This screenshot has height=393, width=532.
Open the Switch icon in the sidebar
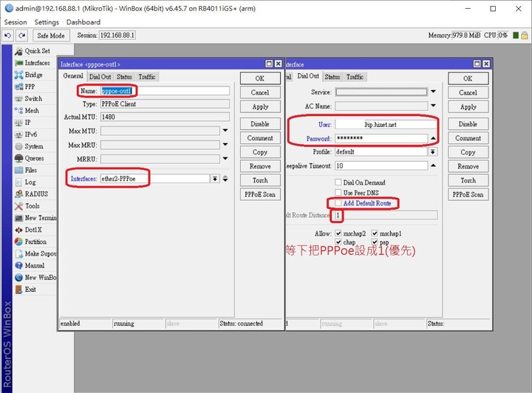click(x=18, y=99)
